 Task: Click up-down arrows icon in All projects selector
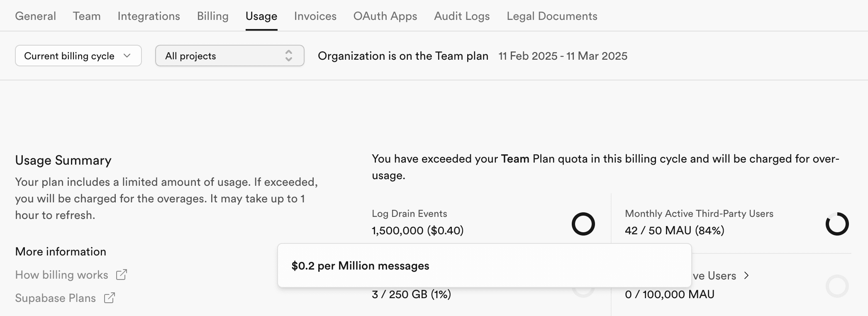coord(289,56)
